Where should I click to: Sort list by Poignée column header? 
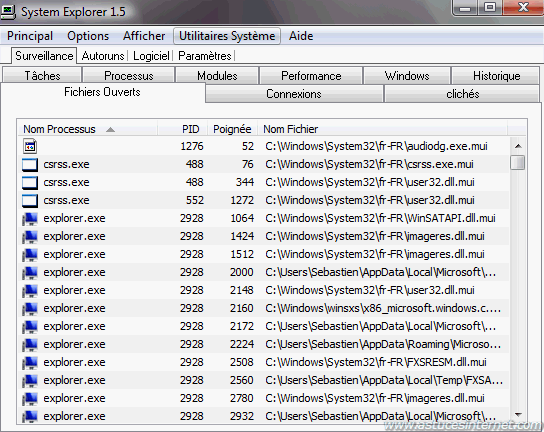tap(232, 129)
